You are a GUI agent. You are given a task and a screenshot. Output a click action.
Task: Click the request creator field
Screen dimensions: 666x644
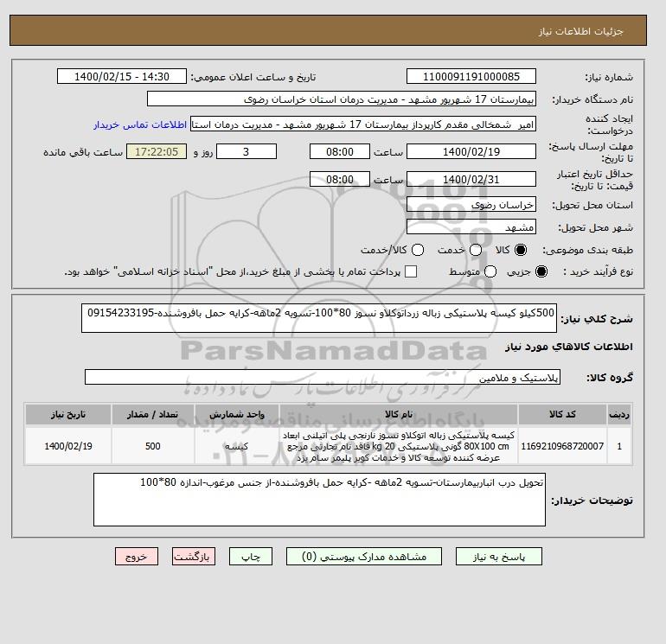(363, 124)
